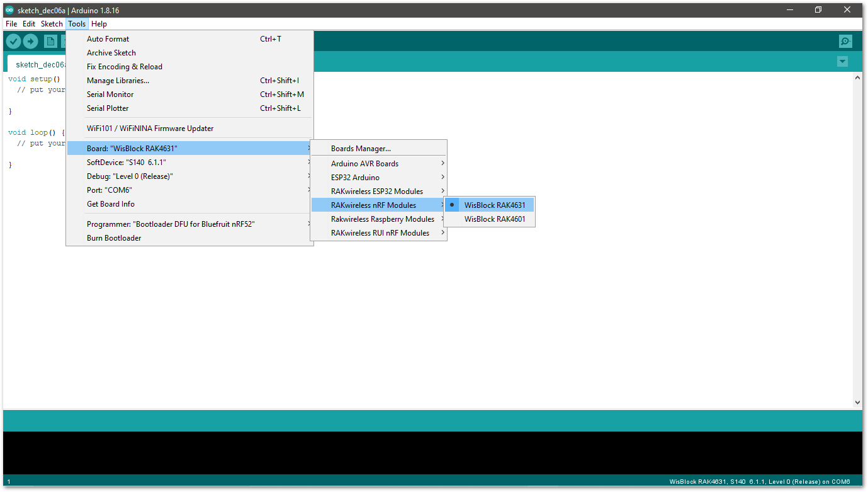Switch to the sketch_dec06a tab
The height and width of the screenshot is (492, 868).
pos(38,64)
